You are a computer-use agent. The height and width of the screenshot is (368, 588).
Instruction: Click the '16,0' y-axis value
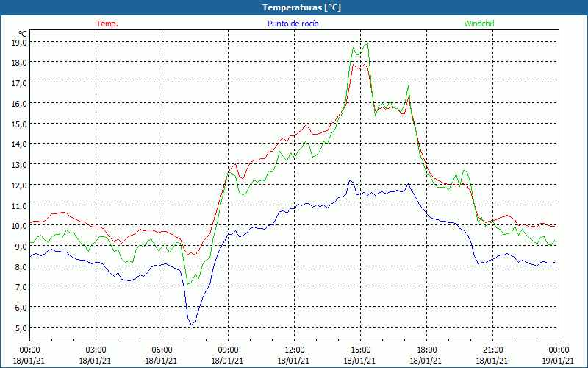pos(19,104)
